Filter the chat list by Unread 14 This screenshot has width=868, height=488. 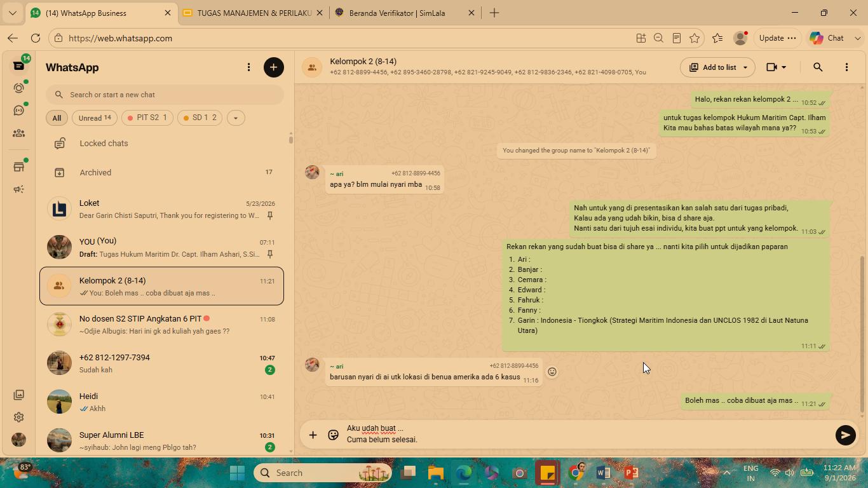(x=95, y=118)
